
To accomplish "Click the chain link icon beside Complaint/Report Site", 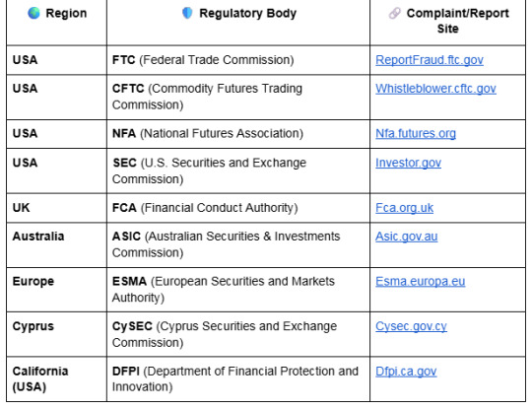I will coord(395,13).
